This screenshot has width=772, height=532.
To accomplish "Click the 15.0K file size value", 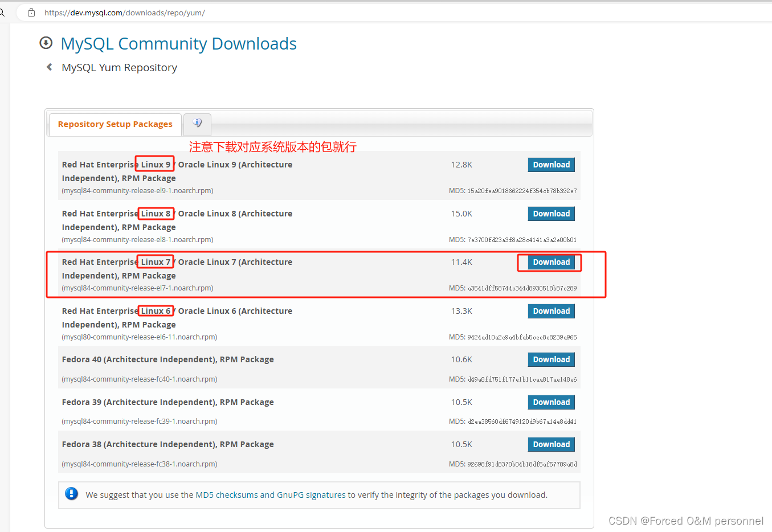I will (461, 214).
